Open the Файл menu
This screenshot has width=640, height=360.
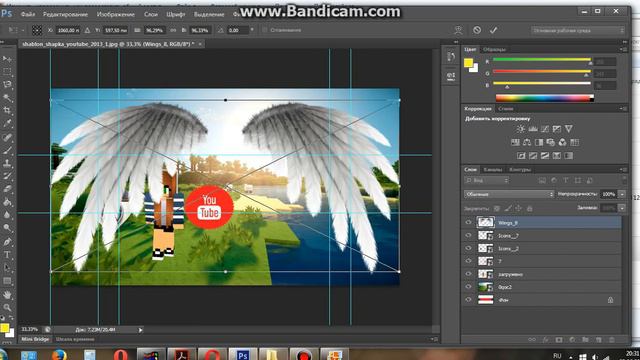[x=28, y=14]
